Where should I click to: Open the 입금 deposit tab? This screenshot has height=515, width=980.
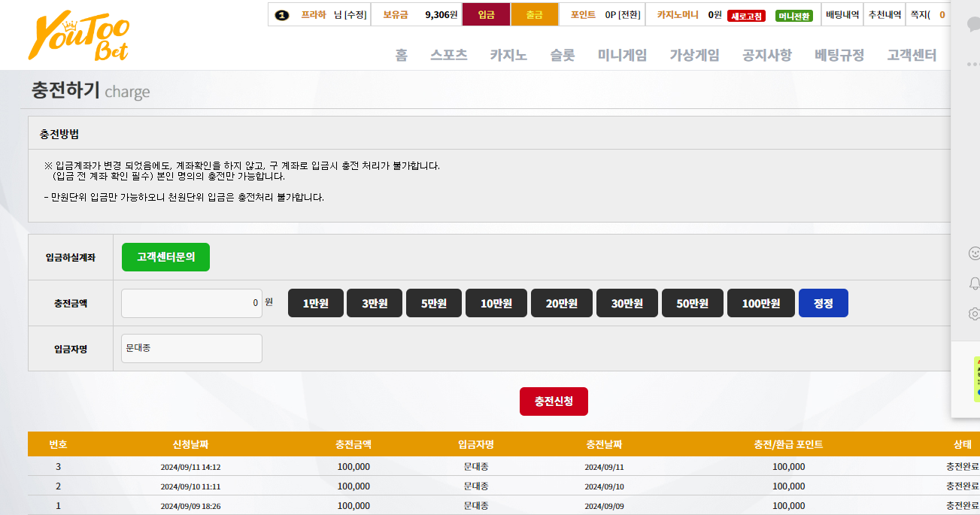point(486,14)
